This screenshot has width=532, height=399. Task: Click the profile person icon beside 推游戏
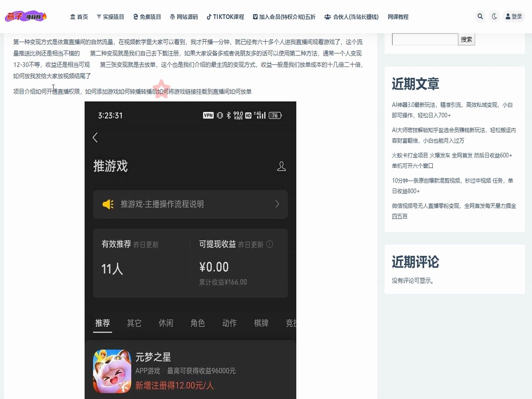pos(282,166)
